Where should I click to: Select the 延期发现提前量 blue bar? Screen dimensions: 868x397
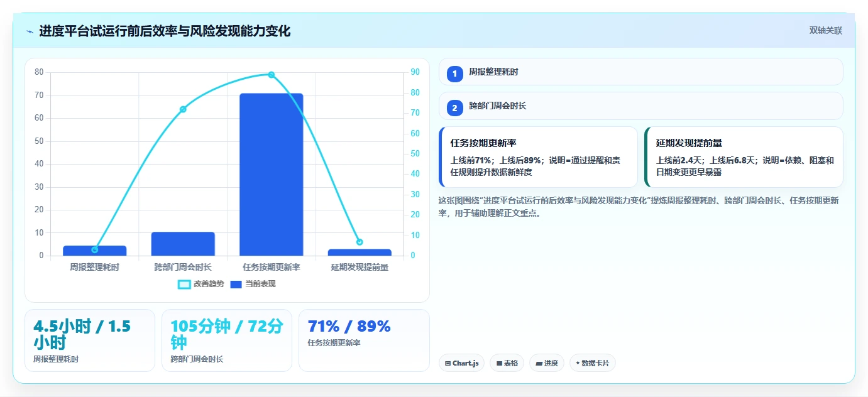click(360, 253)
